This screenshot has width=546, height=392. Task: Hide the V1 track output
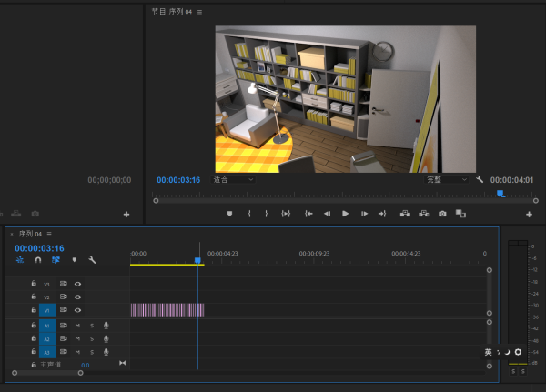point(77,310)
